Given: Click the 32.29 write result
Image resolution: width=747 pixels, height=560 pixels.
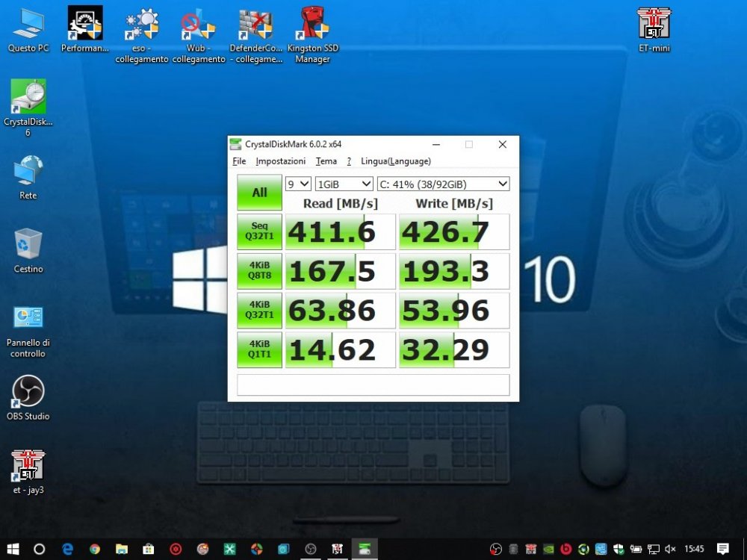Looking at the screenshot, I should [x=454, y=350].
